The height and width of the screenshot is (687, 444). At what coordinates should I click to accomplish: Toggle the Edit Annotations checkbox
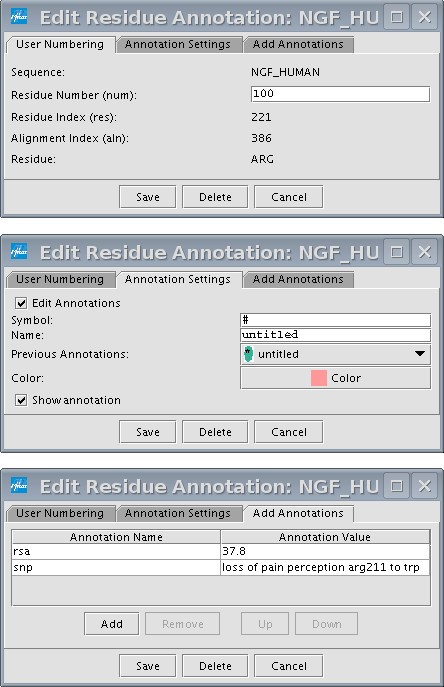[x=21, y=303]
